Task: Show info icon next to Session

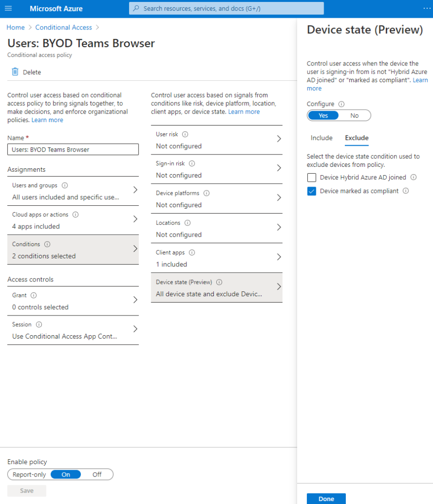Action: [x=39, y=324]
